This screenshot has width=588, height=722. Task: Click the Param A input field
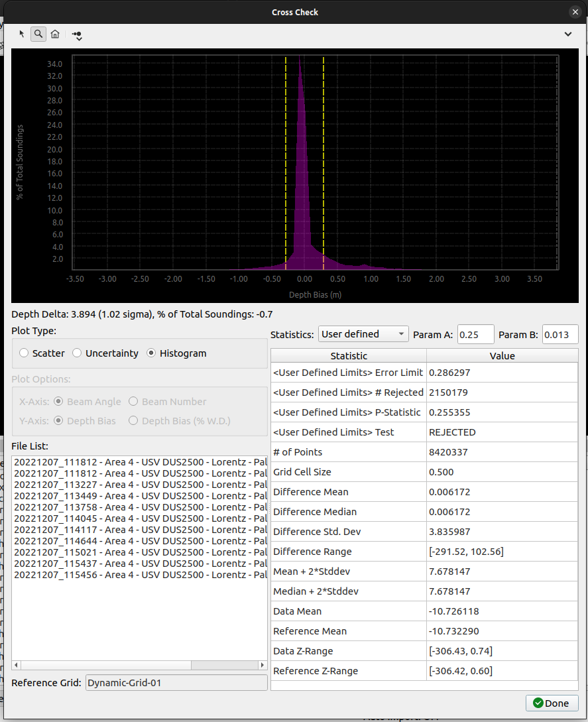pos(475,334)
